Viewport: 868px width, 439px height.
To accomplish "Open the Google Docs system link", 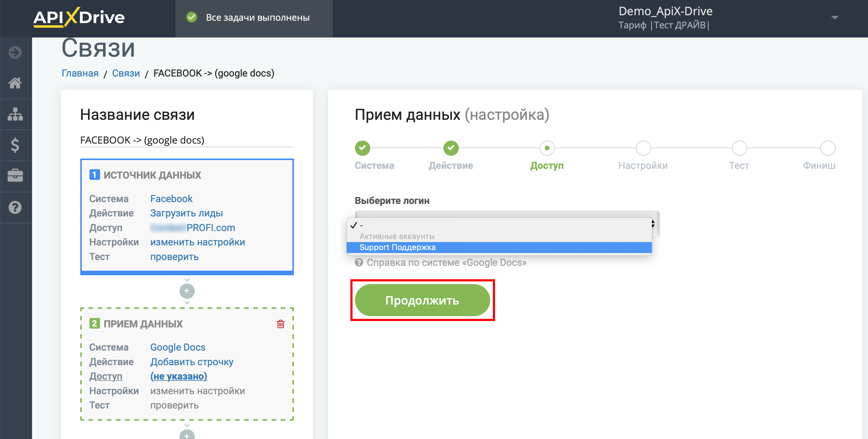I will coord(178,347).
